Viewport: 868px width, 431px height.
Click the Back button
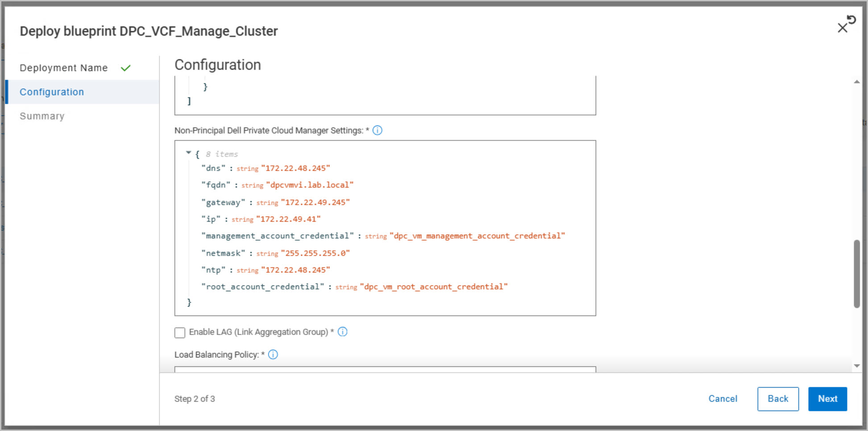pyautogui.click(x=778, y=399)
